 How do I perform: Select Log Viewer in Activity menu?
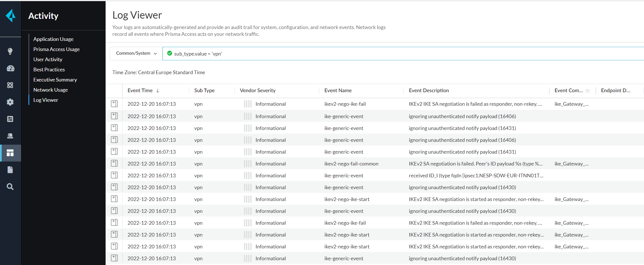coord(46,100)
